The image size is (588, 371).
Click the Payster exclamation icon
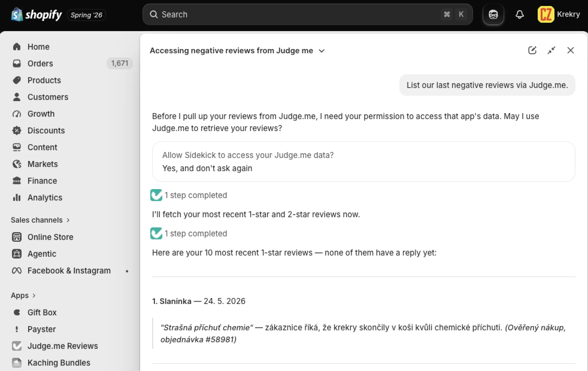coord(17,329)
